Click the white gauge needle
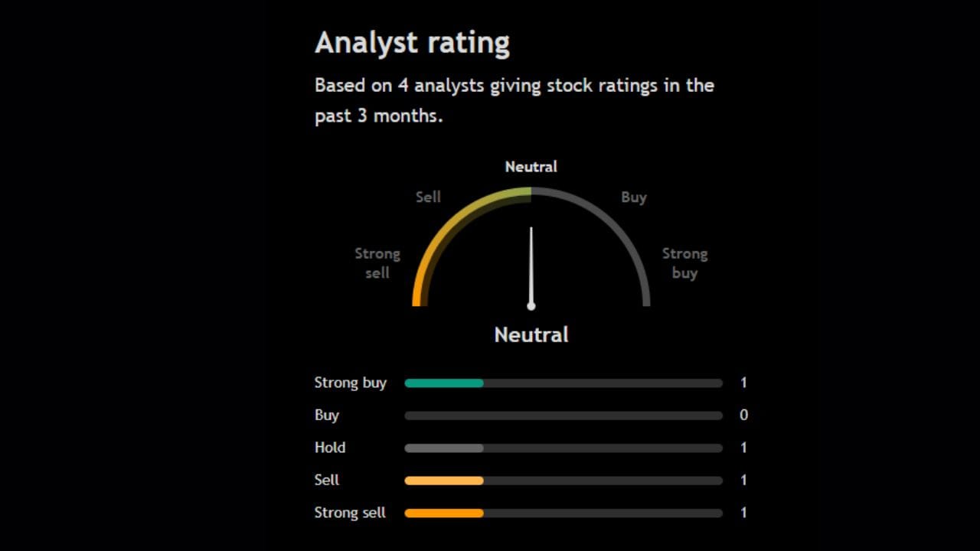 [x=531, y=266]
